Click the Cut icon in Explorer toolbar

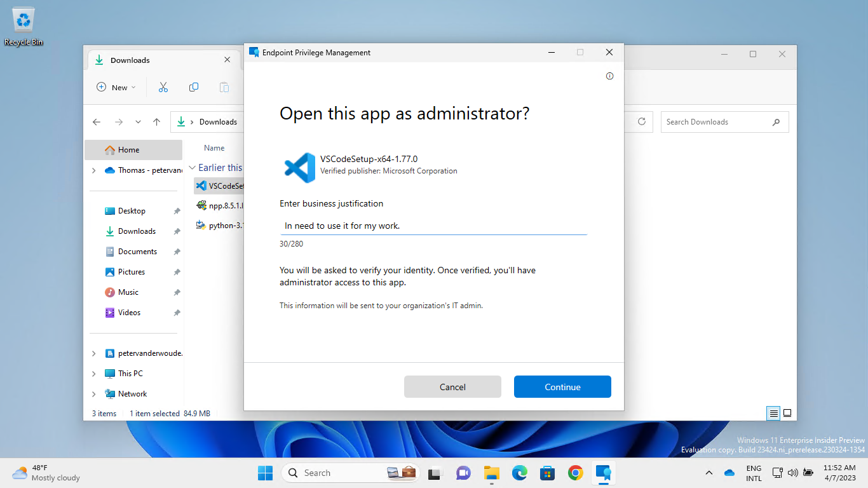pos(163,87)
